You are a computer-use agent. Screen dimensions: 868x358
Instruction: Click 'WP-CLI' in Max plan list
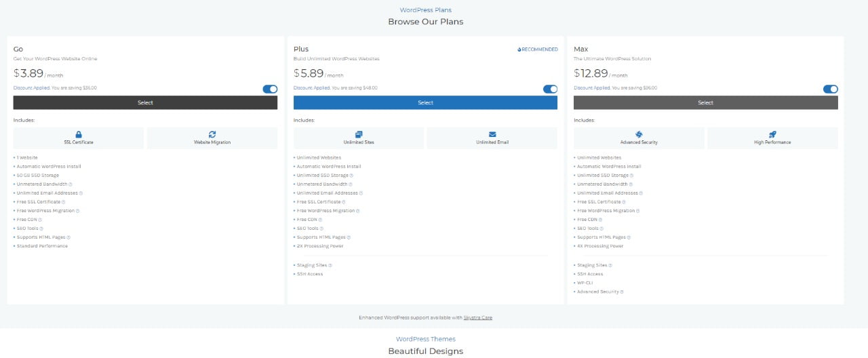pos(585,283)
